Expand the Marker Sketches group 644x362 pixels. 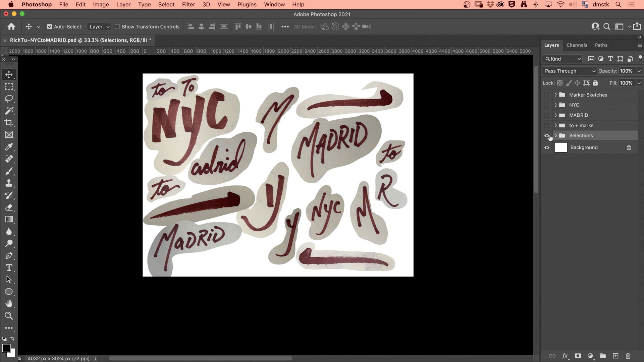(556, 95)
